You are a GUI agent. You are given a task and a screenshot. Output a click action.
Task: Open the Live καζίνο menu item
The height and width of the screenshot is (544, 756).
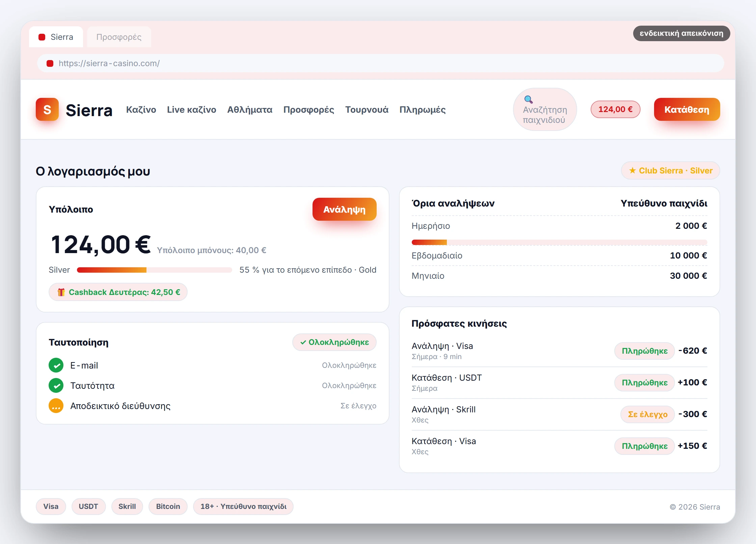(x=191, y=110)
